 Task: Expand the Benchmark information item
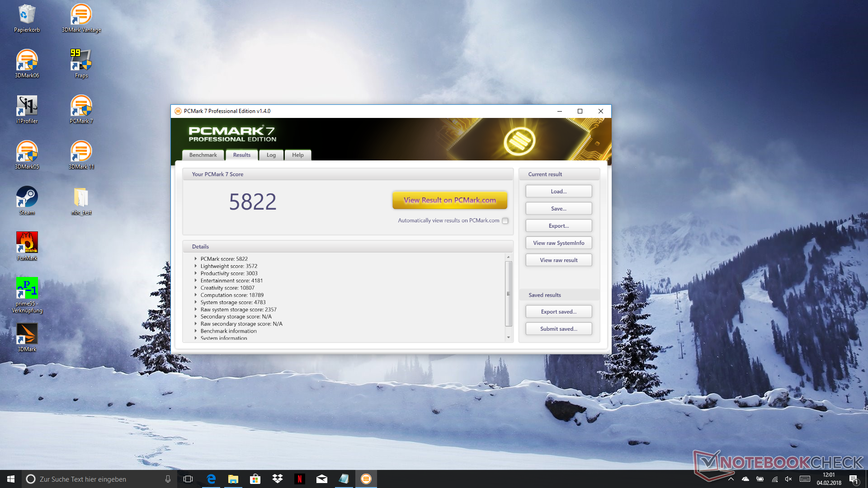click(x=196, y=331)
